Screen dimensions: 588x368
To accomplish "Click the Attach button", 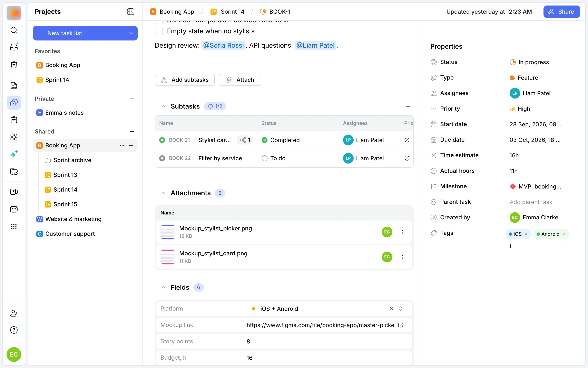I will (x=240, y=80).
